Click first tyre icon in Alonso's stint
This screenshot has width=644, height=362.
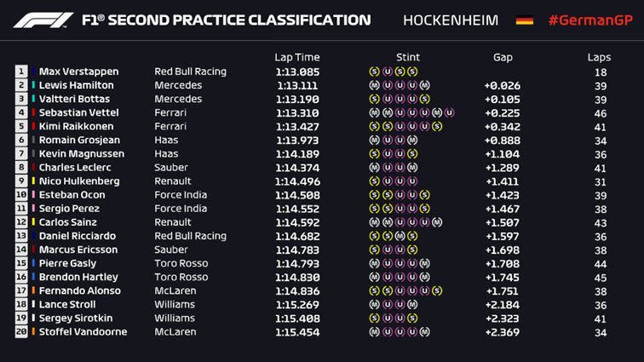(374, 290)
